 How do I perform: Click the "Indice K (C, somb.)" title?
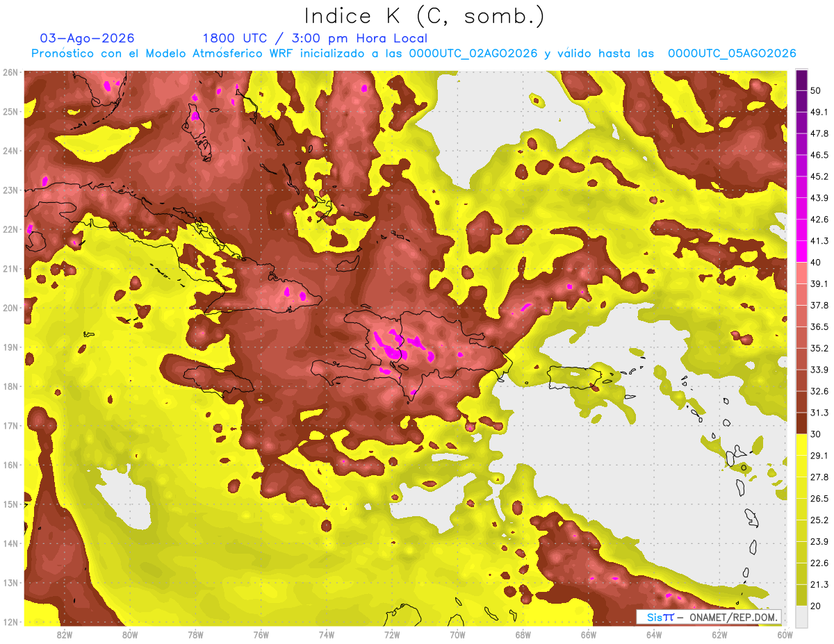[x=424, y=17]
